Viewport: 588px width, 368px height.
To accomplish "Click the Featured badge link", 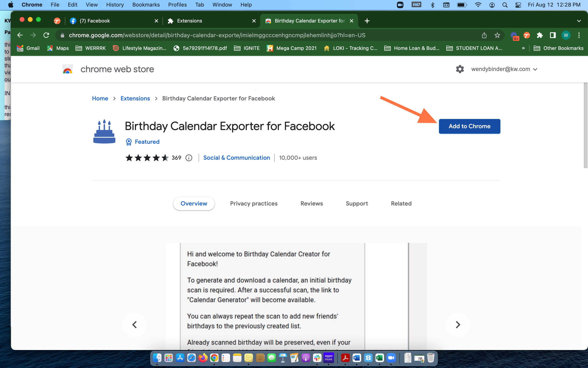I will coord(143,142).
